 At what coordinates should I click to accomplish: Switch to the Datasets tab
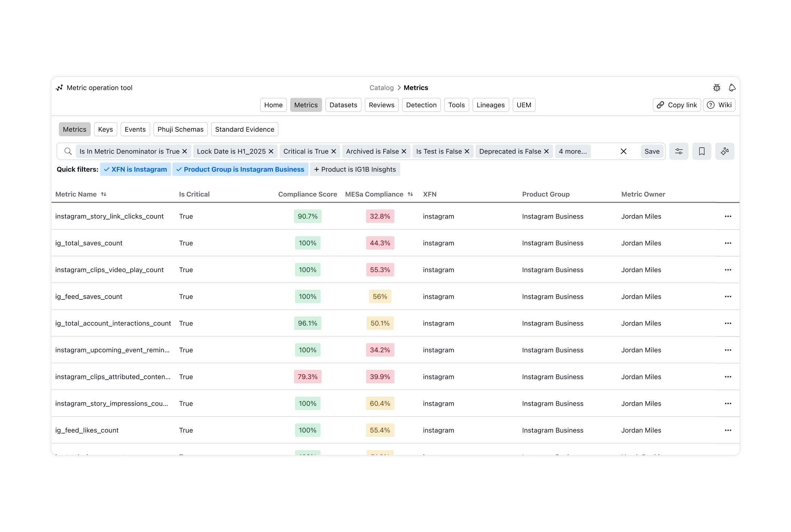tap(343, 105)
